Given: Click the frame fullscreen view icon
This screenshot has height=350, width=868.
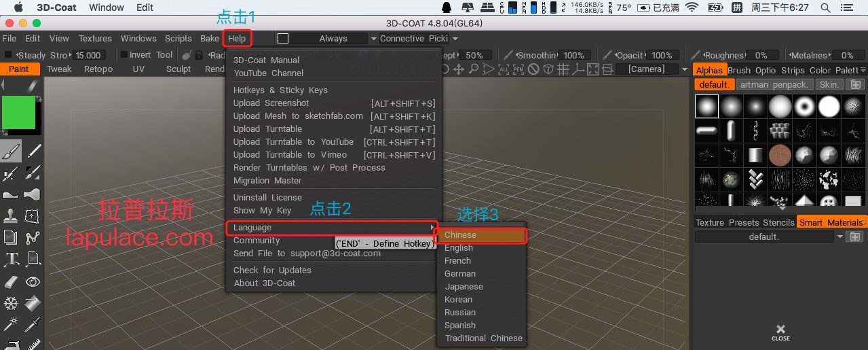Looking at the screenshot, I should pos(593,69).
